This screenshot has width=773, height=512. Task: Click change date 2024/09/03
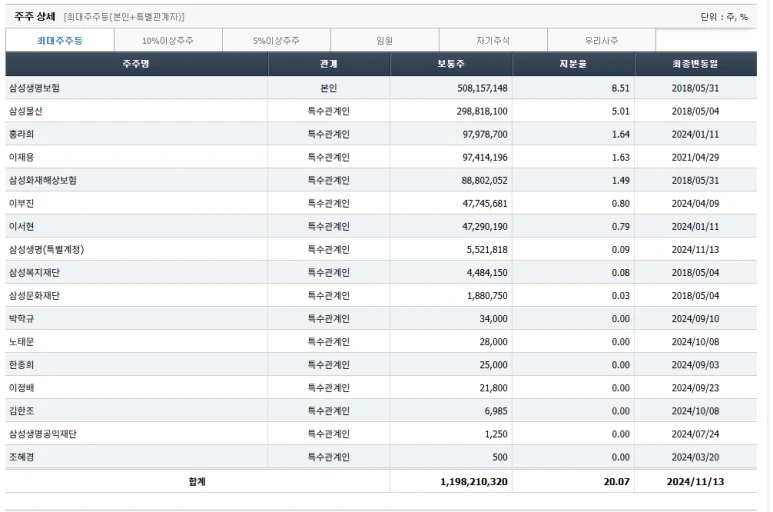[695, 365]
